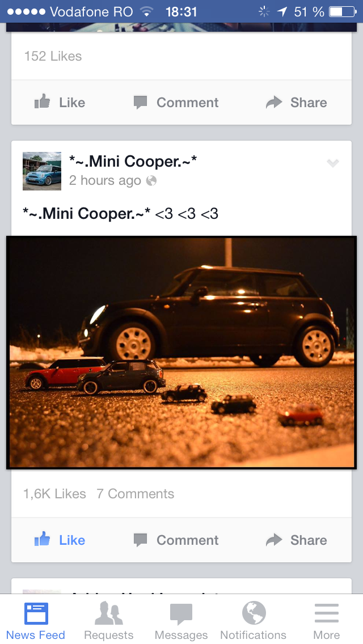
Task: Share the top post using the arrow icon
Action: click(x=274, y=102)
